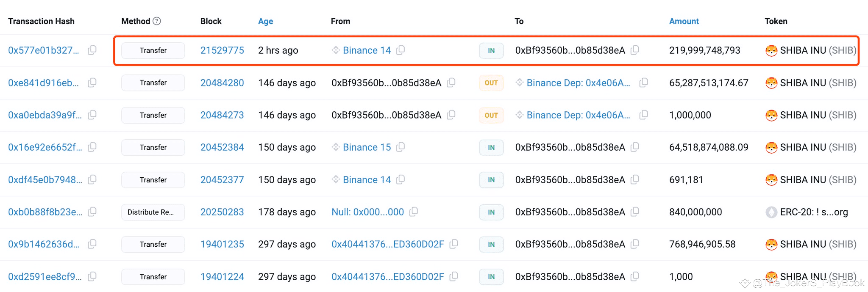
Task: Copy To address in block 20452384 row
Action: [x=634, y=147]
